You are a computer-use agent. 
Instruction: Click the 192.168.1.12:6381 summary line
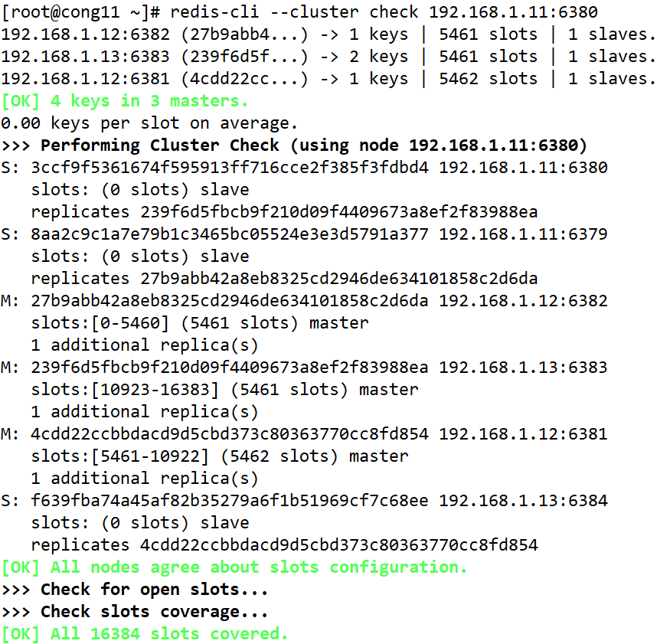(x=328, y=79)
